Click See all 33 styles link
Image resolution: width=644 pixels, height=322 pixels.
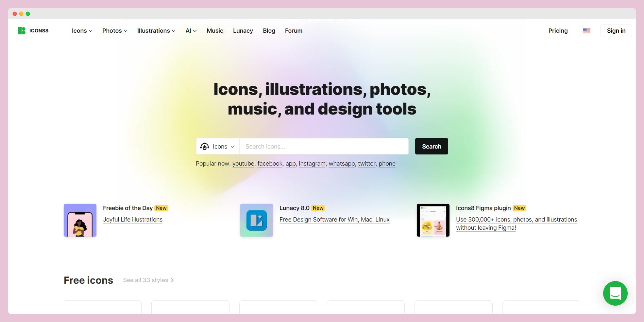pyautogui.click(x=148, y=280)
